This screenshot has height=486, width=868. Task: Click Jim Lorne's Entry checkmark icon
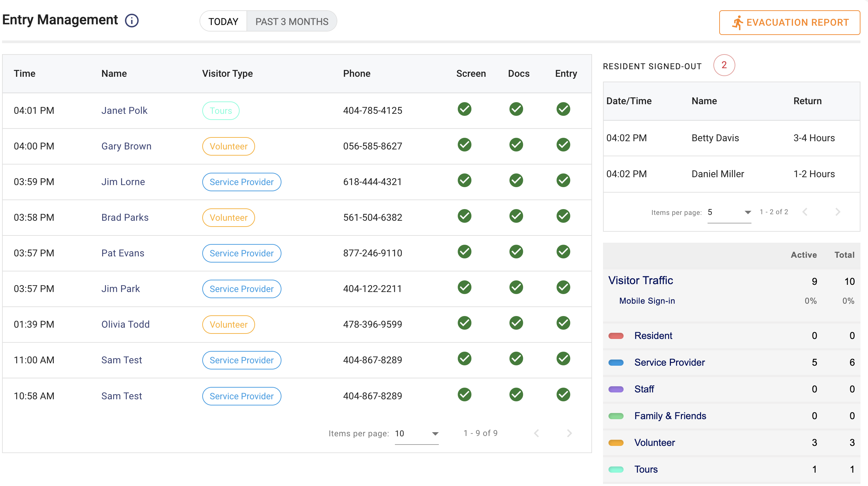(x=563, y=181)
